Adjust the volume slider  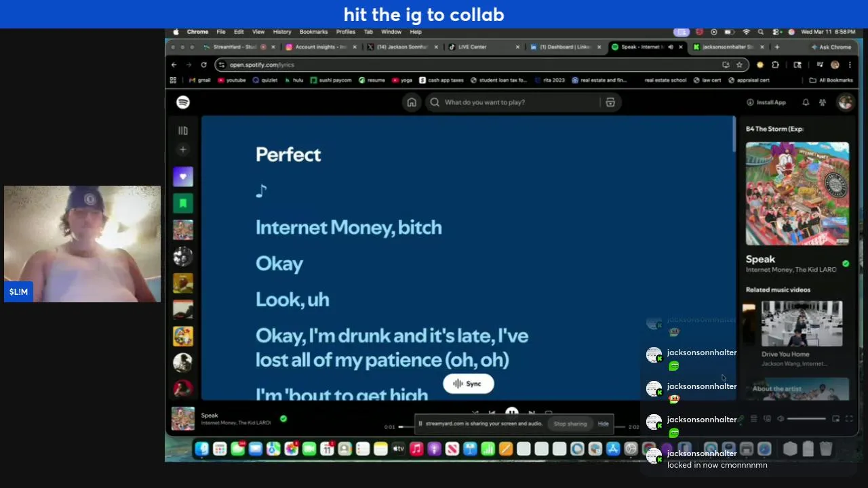(806, 419)
